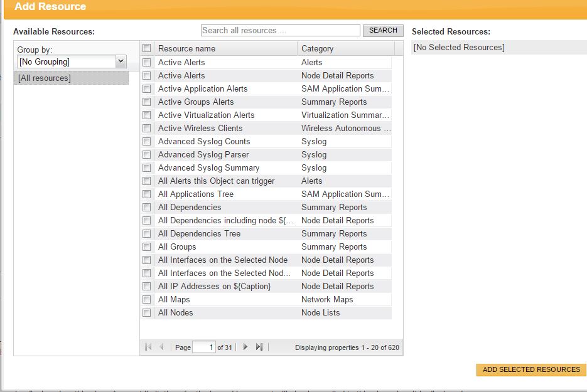Select Active Application Alerts resource name
This screenshot has height=392, width=587.
click(203, 88)
